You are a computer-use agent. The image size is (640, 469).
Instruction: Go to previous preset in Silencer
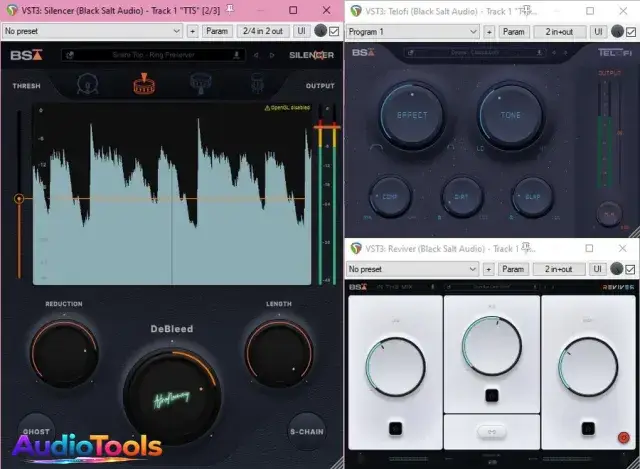point(256,55)
